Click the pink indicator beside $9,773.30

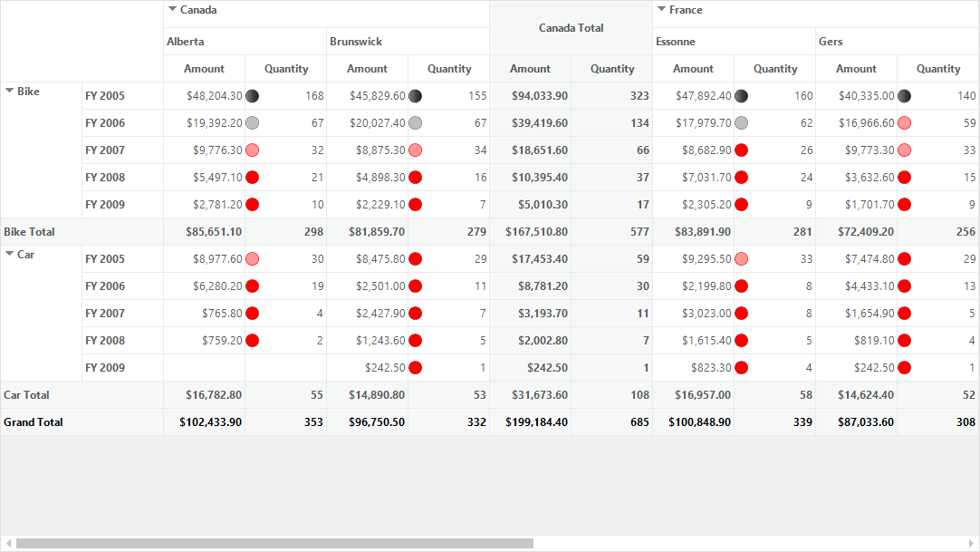905,150
